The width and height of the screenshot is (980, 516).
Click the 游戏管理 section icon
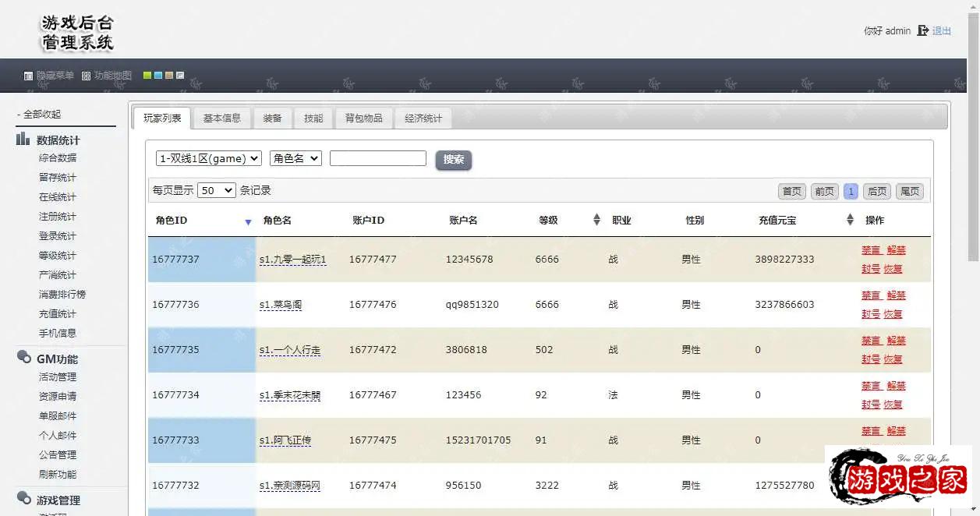(x=23, y=499)
